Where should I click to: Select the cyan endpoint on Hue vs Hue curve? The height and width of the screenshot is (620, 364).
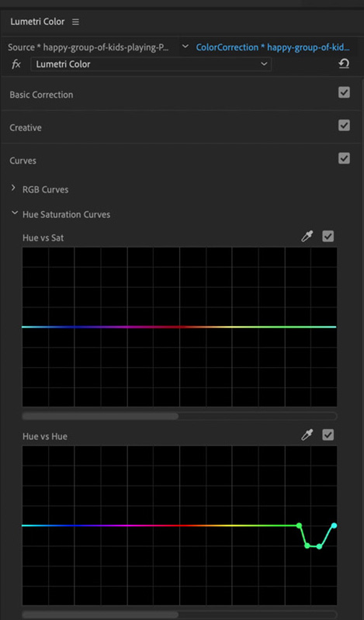334,525
